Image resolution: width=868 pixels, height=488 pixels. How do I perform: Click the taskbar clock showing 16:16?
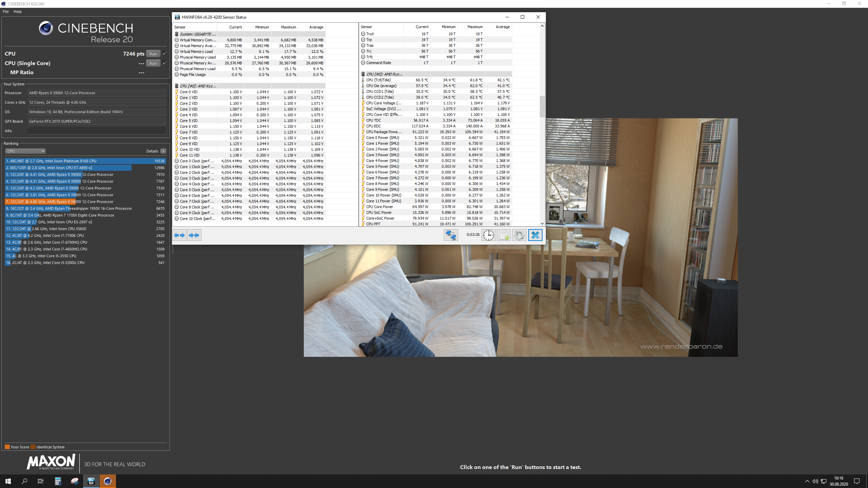[x=839, y=481]
